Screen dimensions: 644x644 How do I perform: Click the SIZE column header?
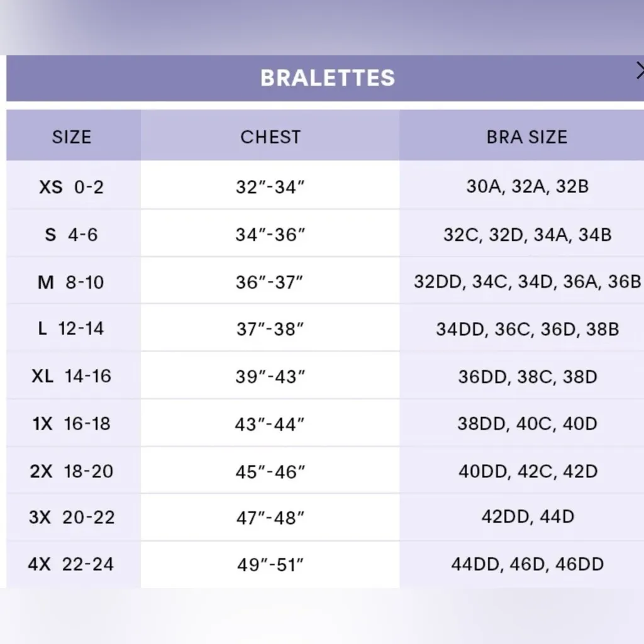(x=72, y=137)
